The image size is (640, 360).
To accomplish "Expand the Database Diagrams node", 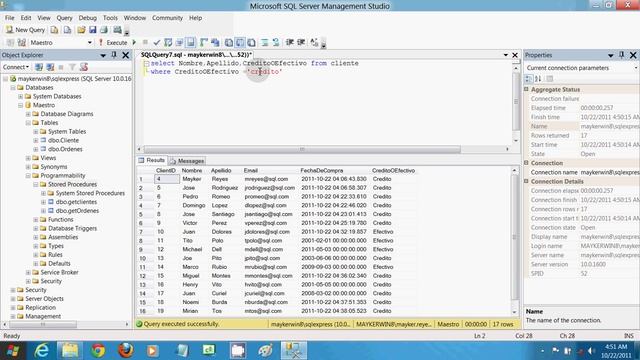I will click(x=28, y=114).
